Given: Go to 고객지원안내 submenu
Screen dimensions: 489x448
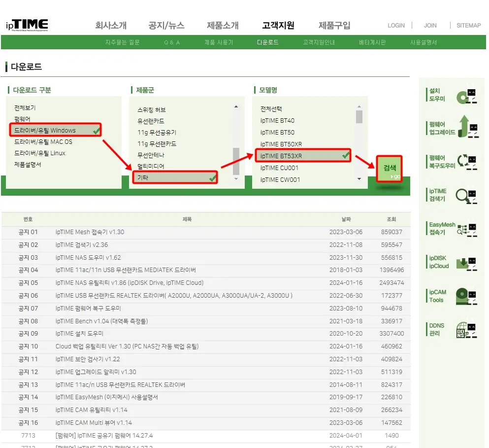Looking at the screenshot, I should coord(319,42).
